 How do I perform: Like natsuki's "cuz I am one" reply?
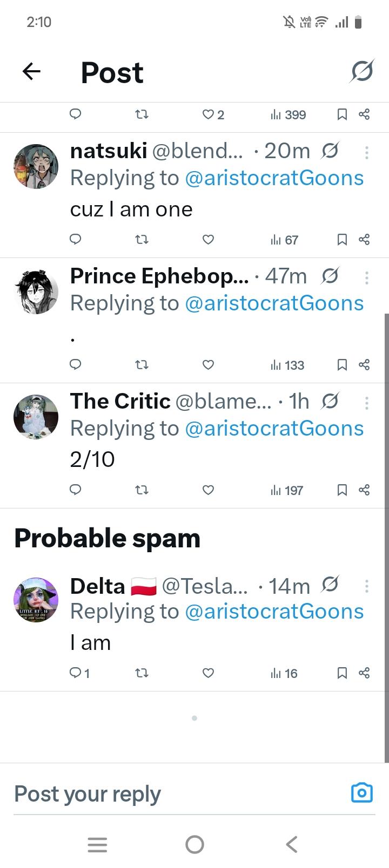click(209, 239)
